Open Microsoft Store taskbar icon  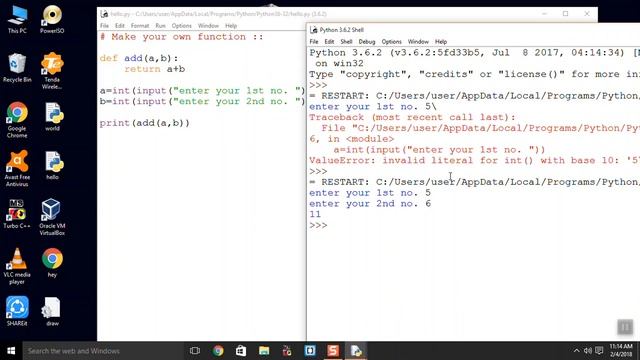click(241, 351)
